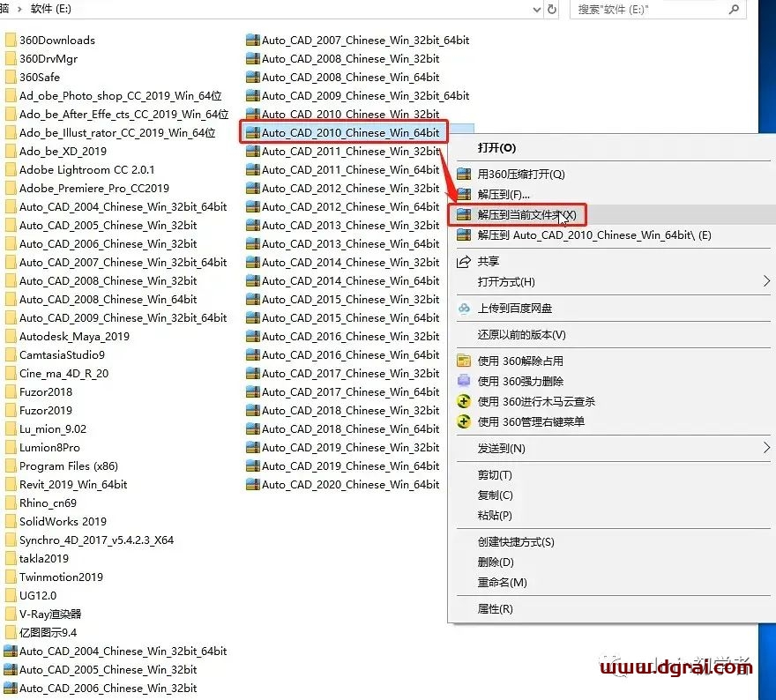Select 还原以前的版本(V)
Screen dimensions: 776x700
pos(522,335)
